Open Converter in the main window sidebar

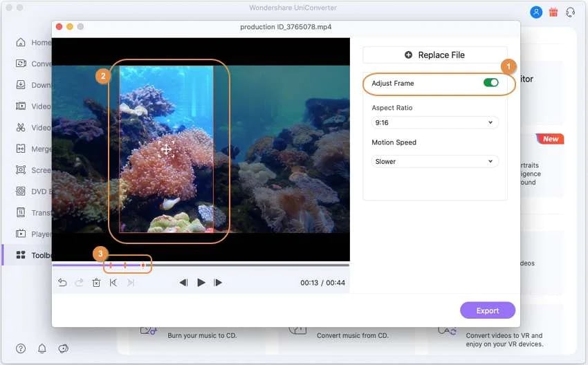point(33,64)
